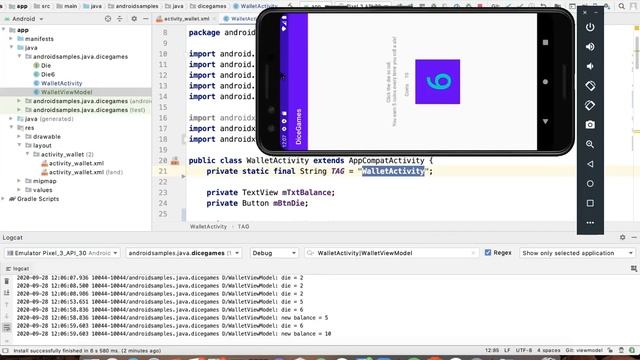Image resolution: width=640 pixels, height=360 pixels.
Task: Activate emulator zoom magnifier icon
Action: pyautogui.click(x=590, y=144)
